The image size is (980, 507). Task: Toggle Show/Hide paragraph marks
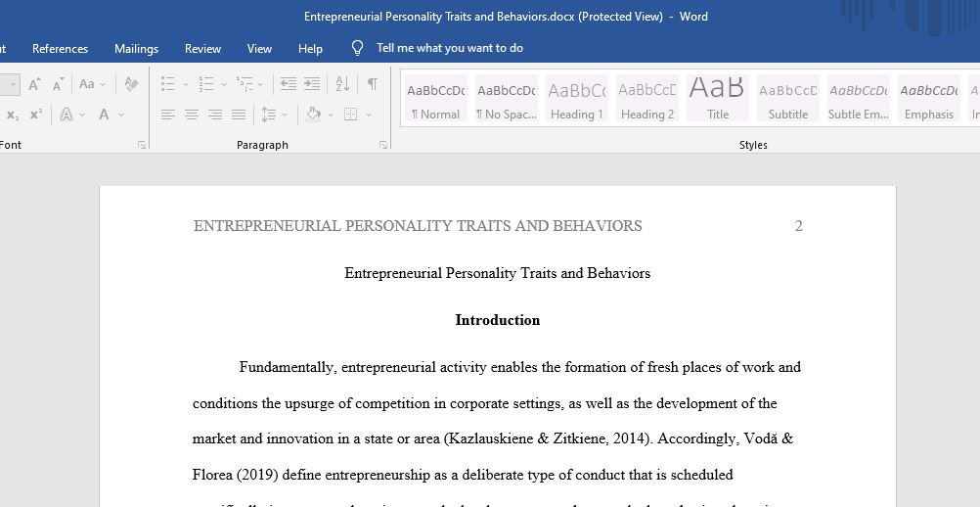[373, 84]
